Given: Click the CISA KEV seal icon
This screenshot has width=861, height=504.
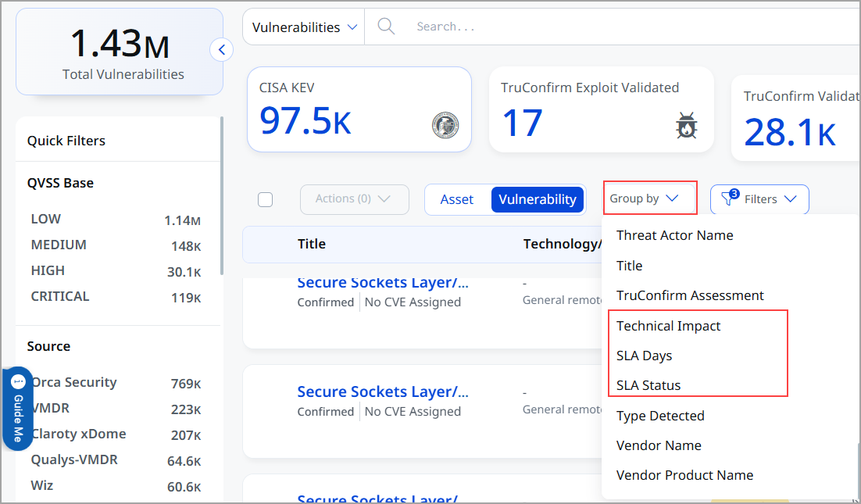Looking at the screenshot, I should [445, 124].
